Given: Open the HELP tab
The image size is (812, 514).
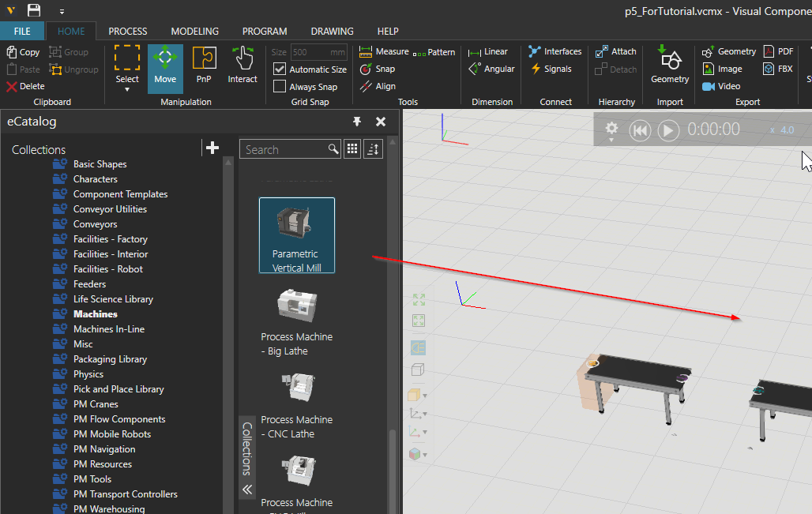Looking at the screenshot, I should pyautogui.click(x=388, y=31).
